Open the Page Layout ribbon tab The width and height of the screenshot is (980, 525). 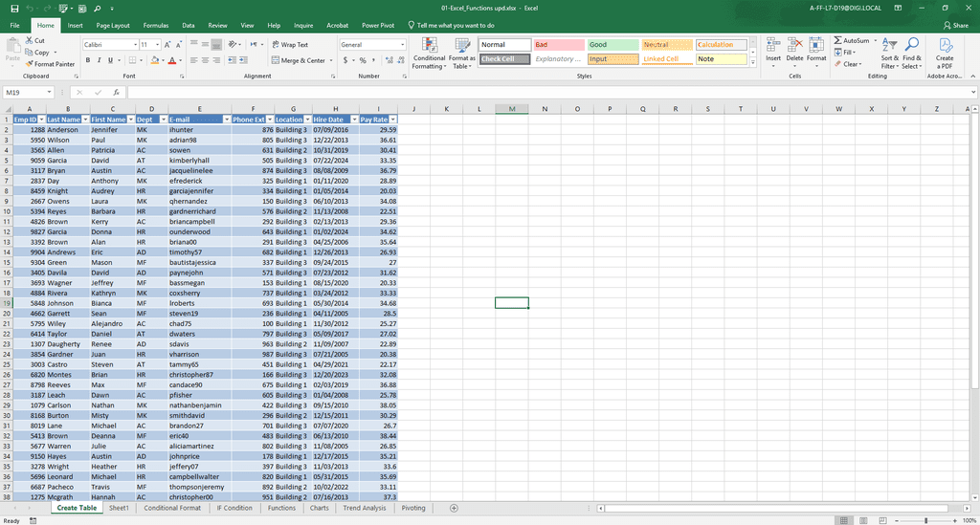pyautogui.click(x=113, y=26)
